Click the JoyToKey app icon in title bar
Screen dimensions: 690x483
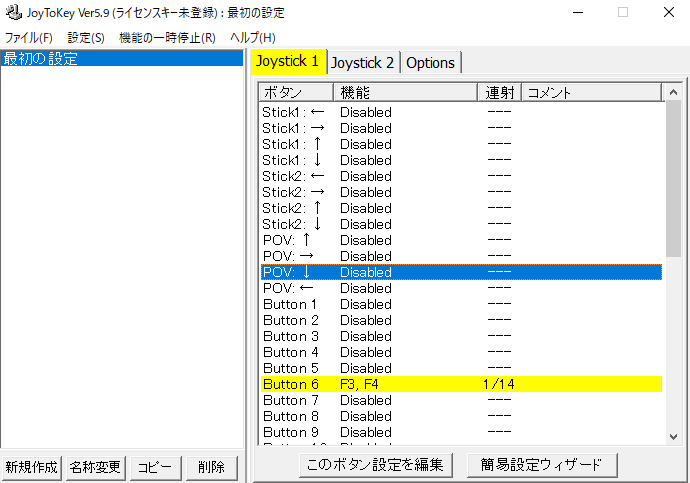[x=13, y=12]
